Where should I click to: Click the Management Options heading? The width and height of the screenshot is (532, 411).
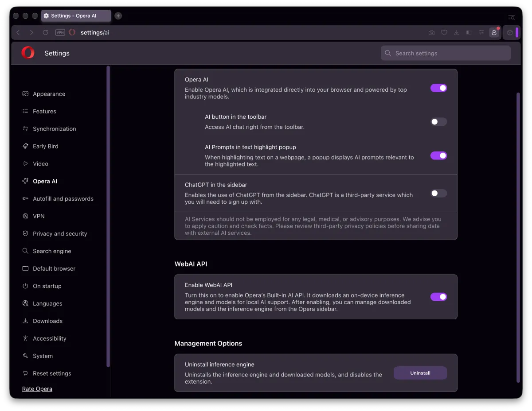(x=208, y=343)
